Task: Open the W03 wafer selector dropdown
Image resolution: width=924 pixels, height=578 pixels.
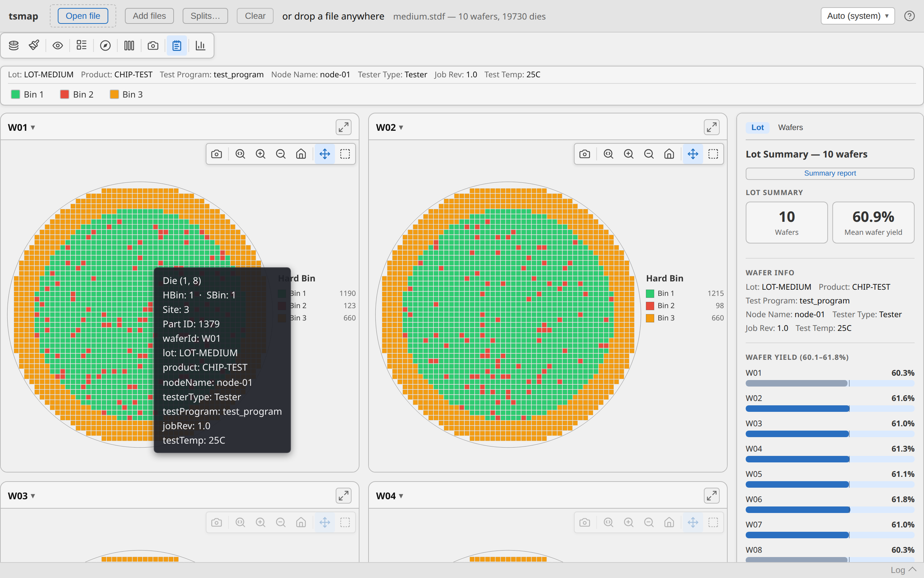Action: click(22, 496)
